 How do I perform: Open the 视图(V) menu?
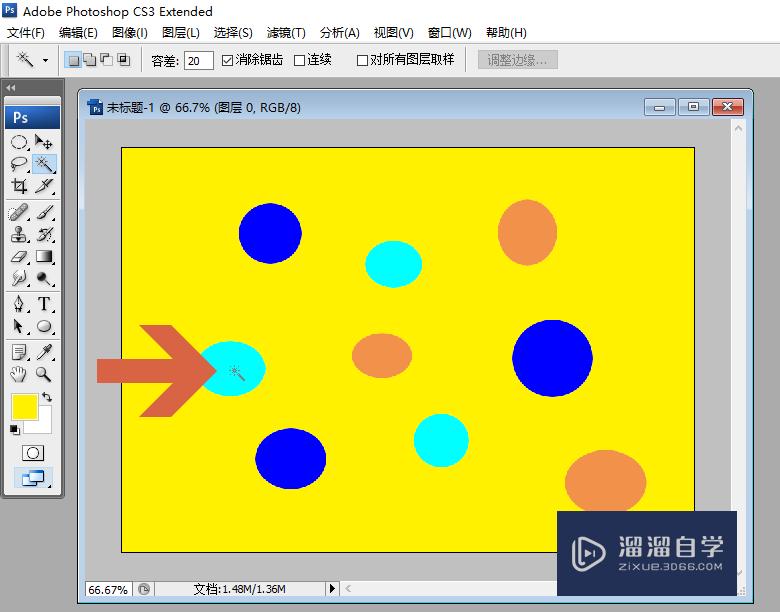(393, 33)
